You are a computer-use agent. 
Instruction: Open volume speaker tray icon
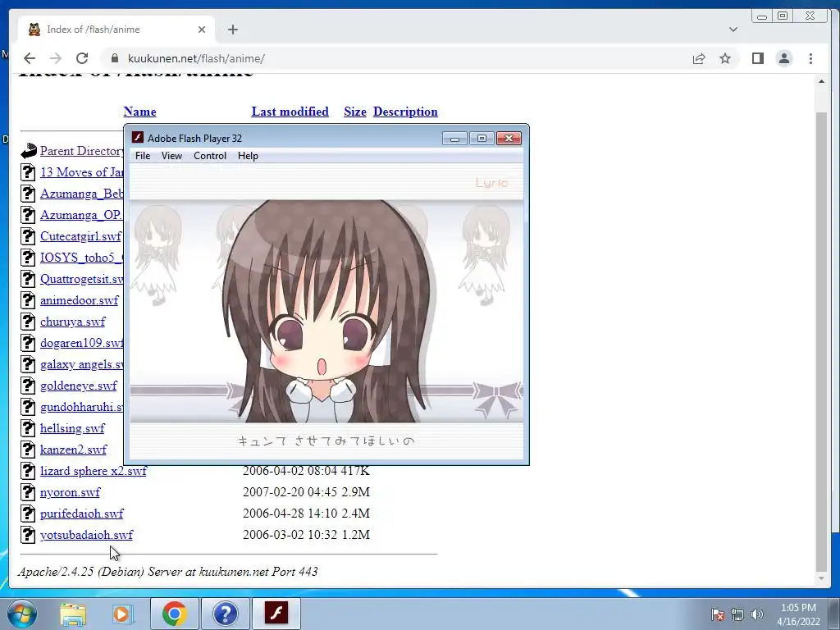tap(757, 614)
